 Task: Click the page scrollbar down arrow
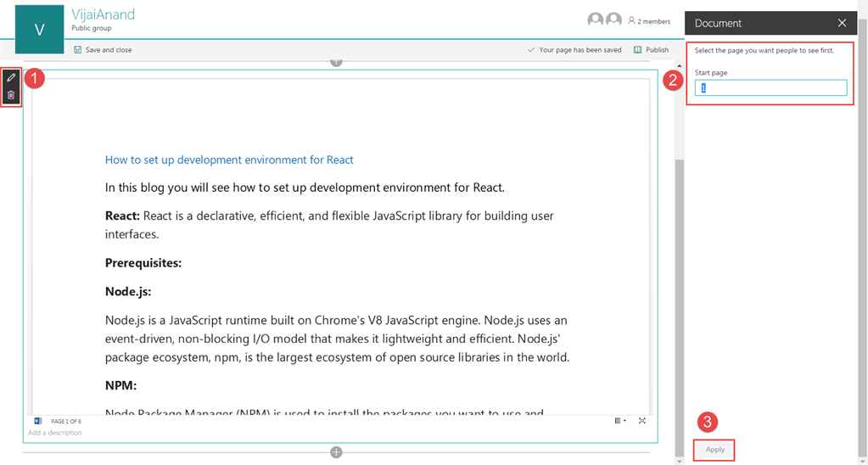pyautogui.click(x=680, y=460)
